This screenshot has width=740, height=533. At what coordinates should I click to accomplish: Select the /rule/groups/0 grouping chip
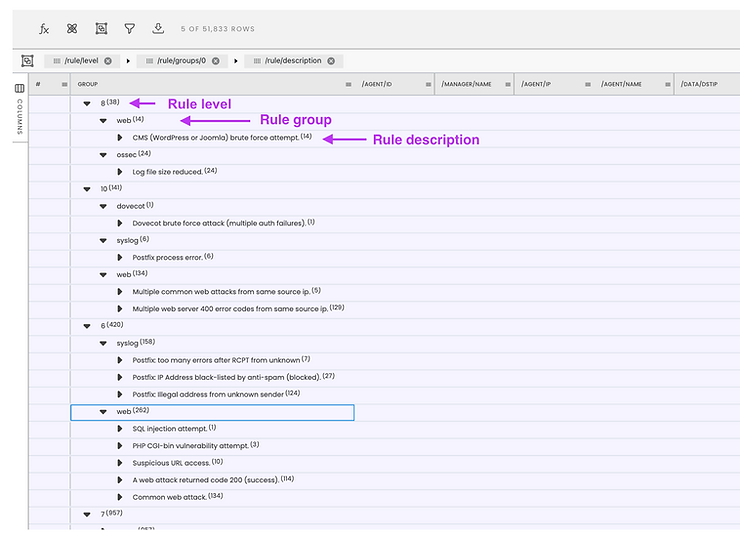[x=182, y=61]
